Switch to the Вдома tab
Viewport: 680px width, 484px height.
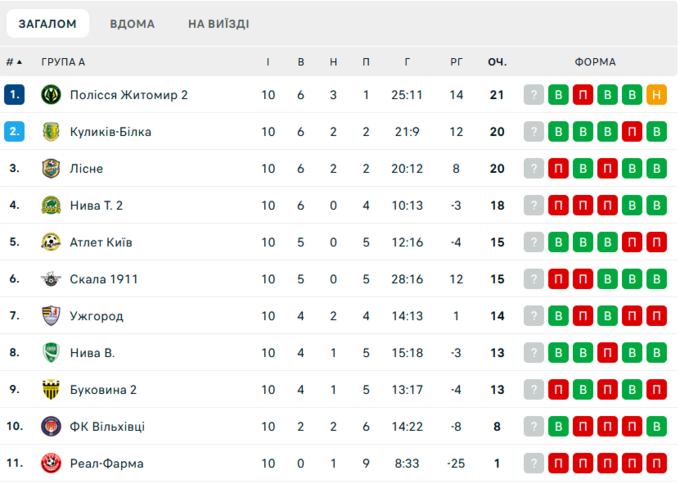point(132,23)
